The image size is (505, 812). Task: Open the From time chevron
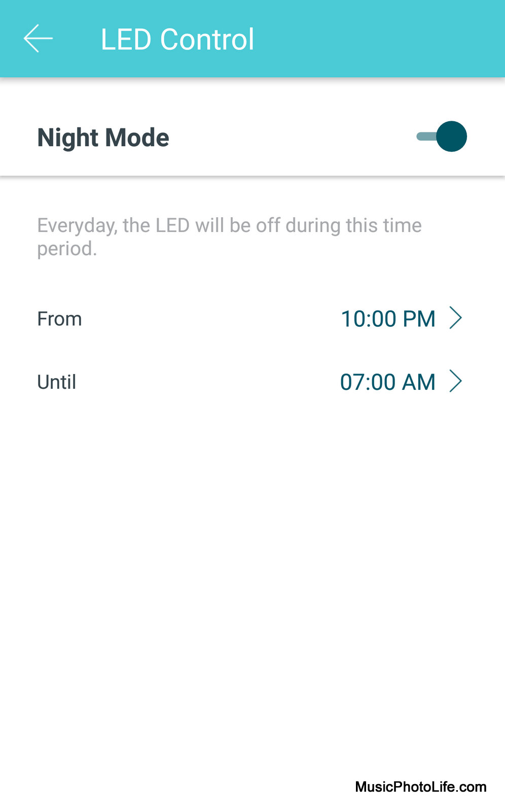coord(456,318)
